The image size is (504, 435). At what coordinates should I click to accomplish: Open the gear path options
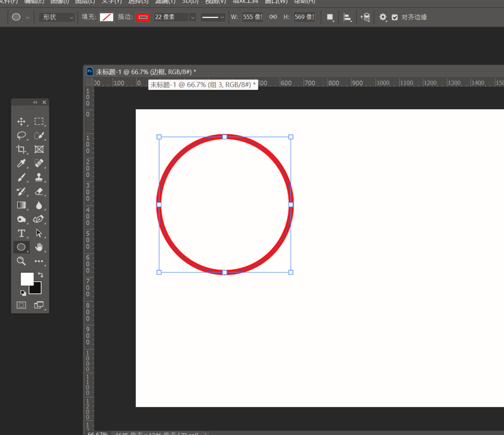coord(383,17)
